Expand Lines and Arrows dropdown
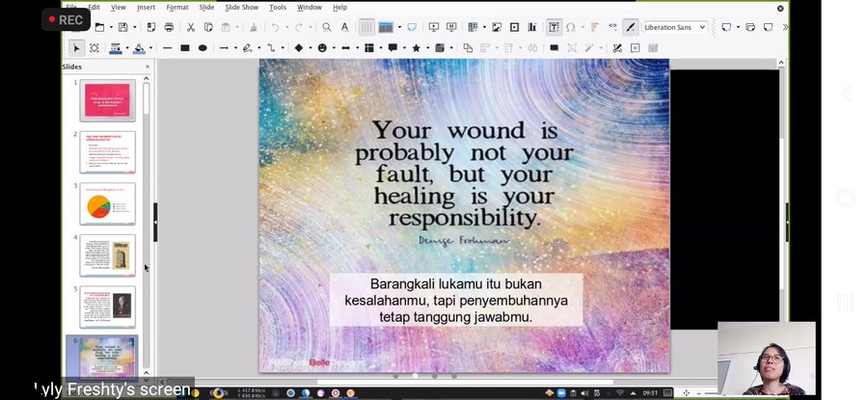 [235, 48]
